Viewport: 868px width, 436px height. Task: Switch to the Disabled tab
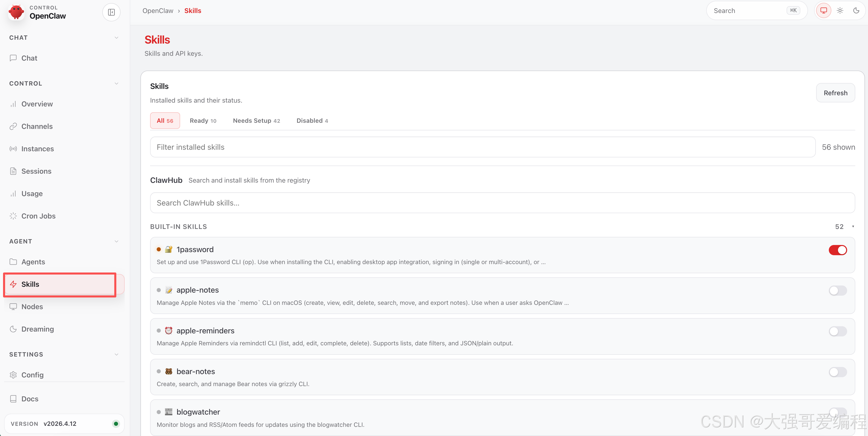point(312,120)
